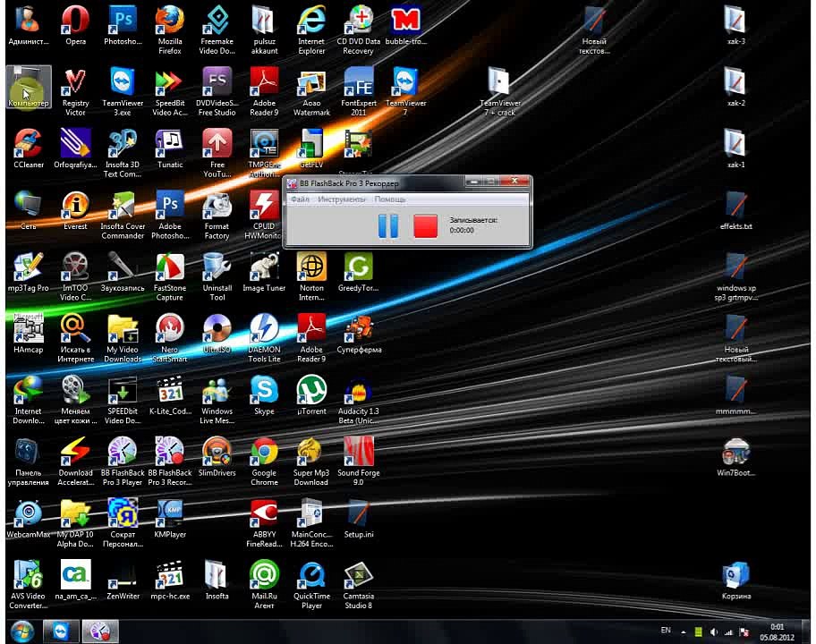
Task: Select the KMPlayer icon
Action: pos(170,518)
